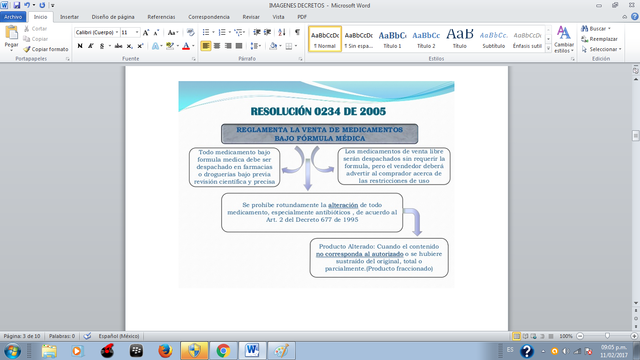Toggle underline (S) formatting
This screenshot has width=640, height=360.
coord(102,46)
